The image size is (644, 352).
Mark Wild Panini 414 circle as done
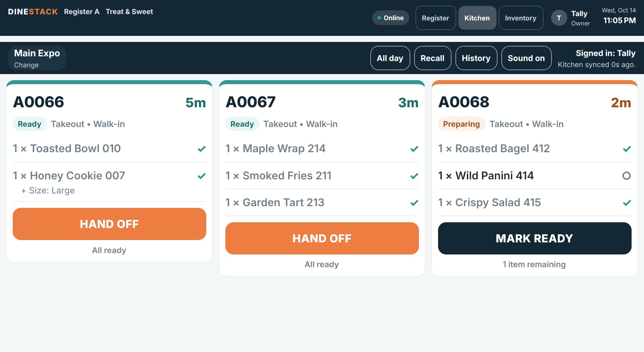[x=627, y=176]
